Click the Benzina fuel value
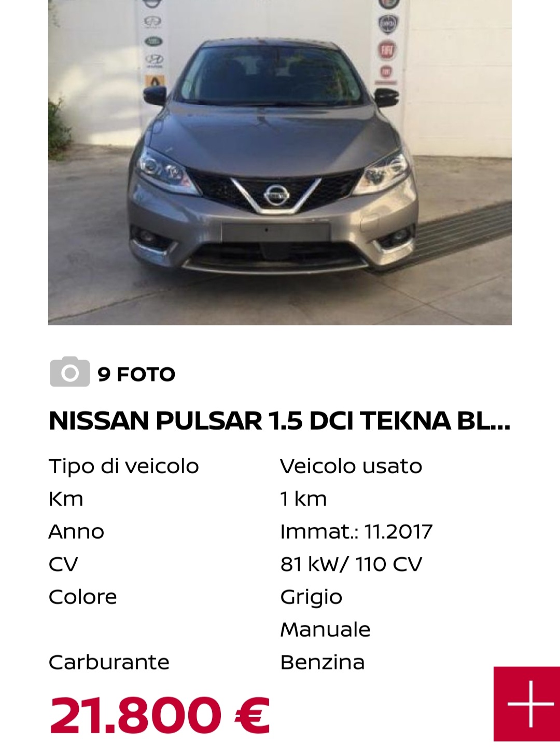Image resolution: width=560 pixels, height=754 pixels. click(322, 662)
